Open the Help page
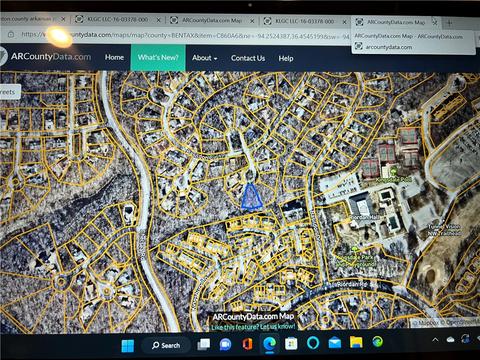Viewport: 480px width, 360px height. 286,59
